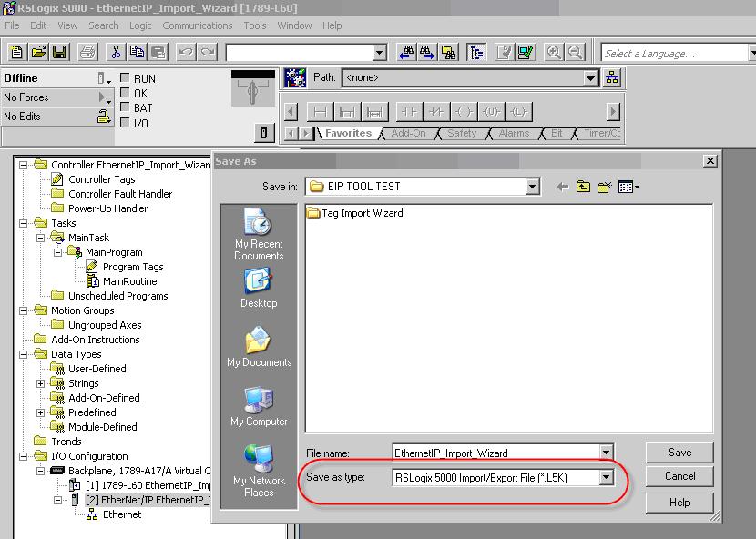Toggle the BAT status checkbox

125,107
